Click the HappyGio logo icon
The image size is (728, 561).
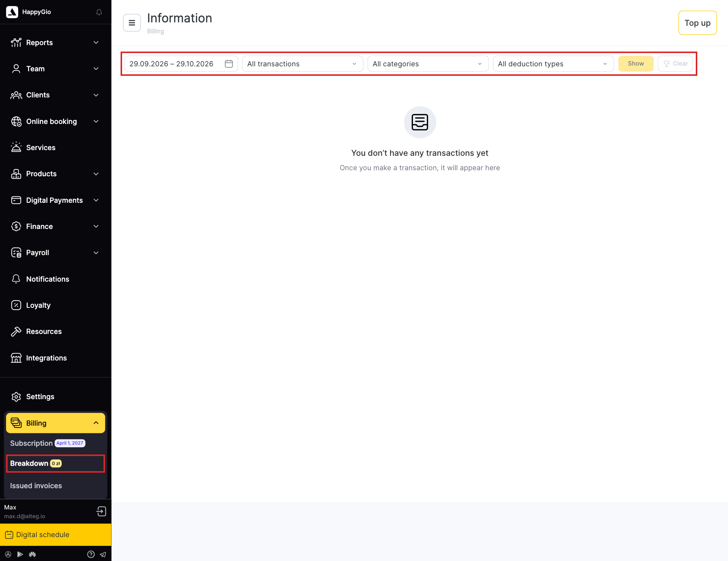tap(12, 12)
